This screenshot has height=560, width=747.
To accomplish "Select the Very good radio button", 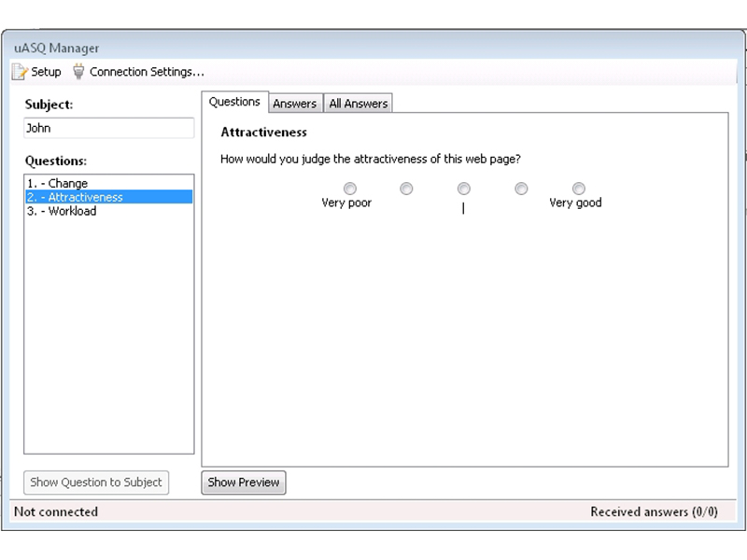I will click(x=579, y=189).
